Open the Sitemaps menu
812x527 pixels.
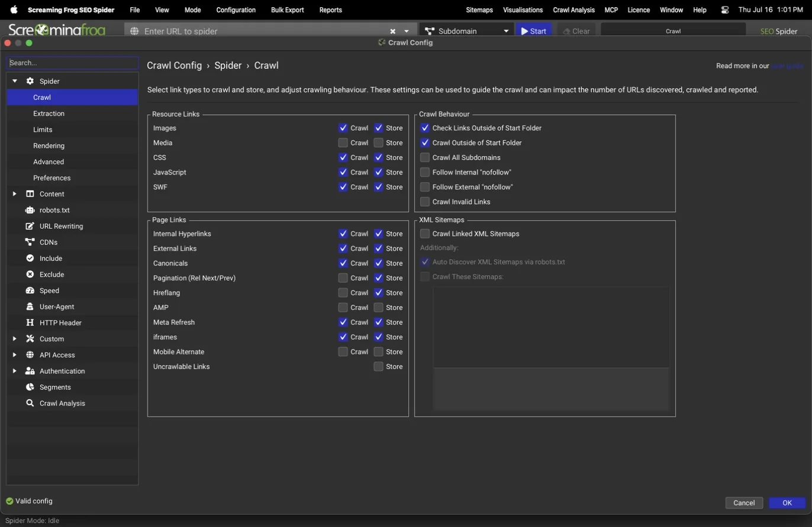pos(479,10)
